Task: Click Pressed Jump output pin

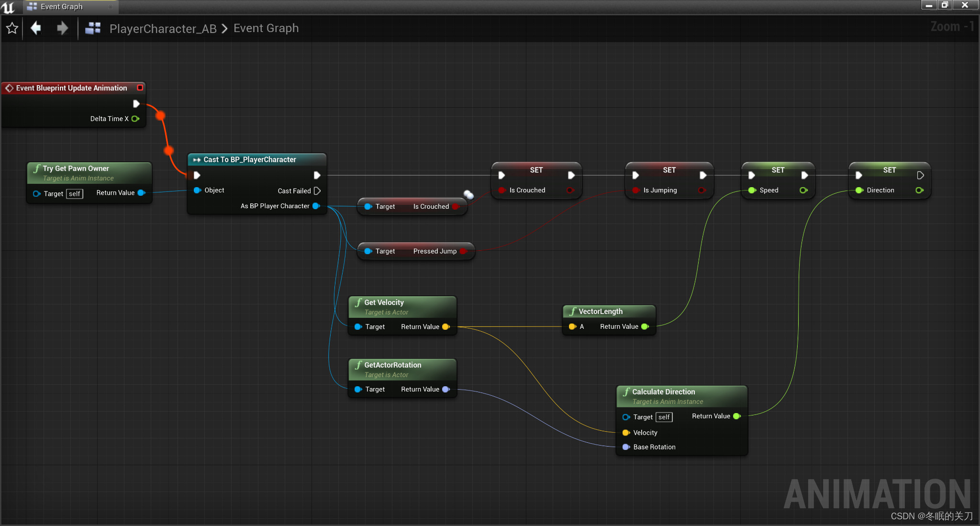Action: tap(463, 251)
